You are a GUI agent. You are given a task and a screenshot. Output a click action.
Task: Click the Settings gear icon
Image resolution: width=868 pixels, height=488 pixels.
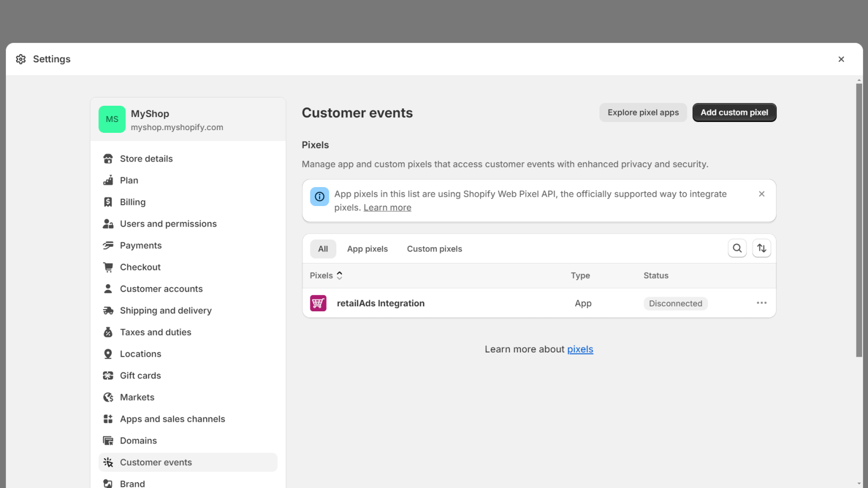point(21,59)
